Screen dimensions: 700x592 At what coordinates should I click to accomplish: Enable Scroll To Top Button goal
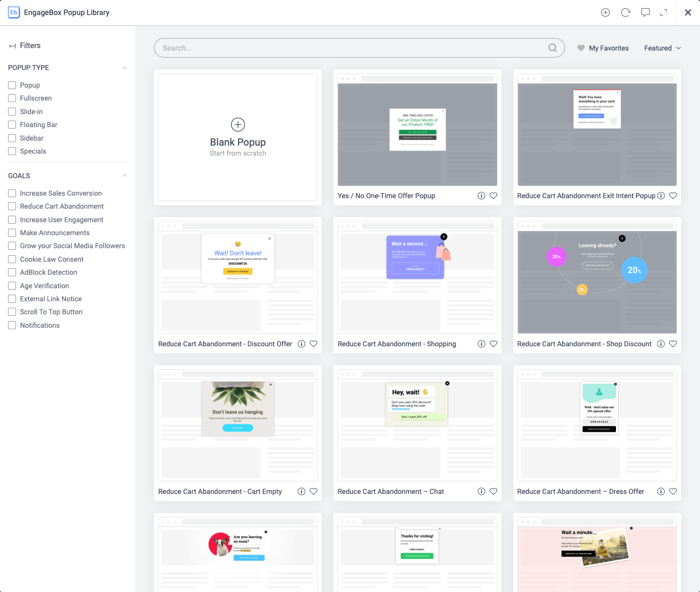[x=12, y=312]
